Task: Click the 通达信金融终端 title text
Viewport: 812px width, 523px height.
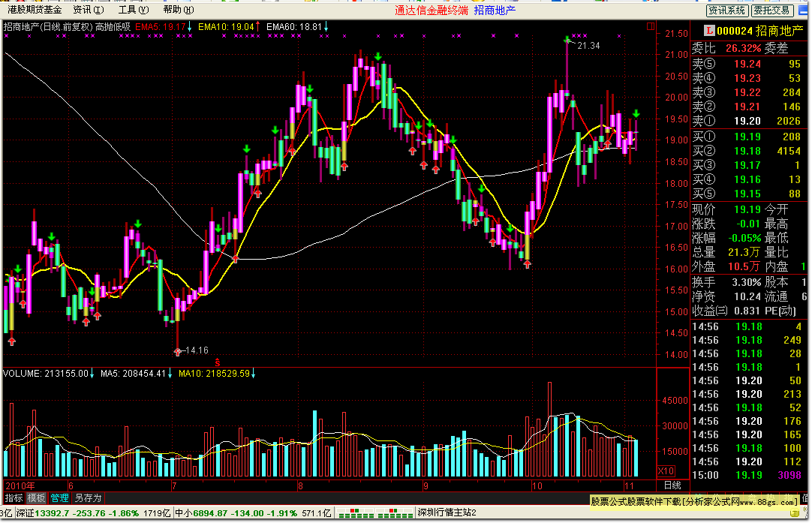Action: coord(432,10)
